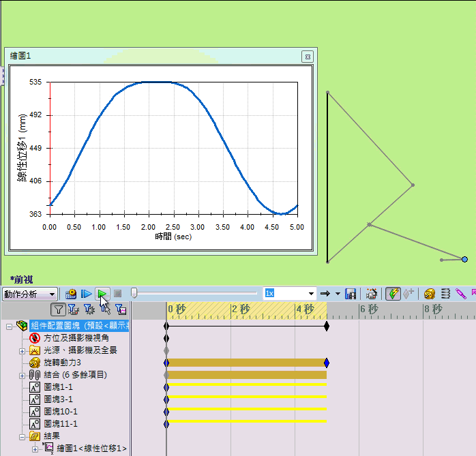
Task: Click the Stop playback button
Action: click(x=118, y=294)
